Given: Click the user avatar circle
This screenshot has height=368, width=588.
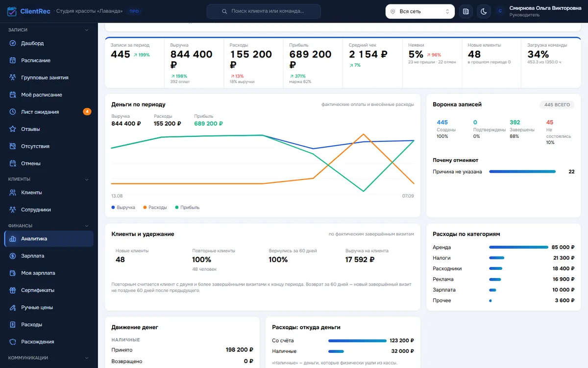Looking at the screenshot, I should pos(500,11).
